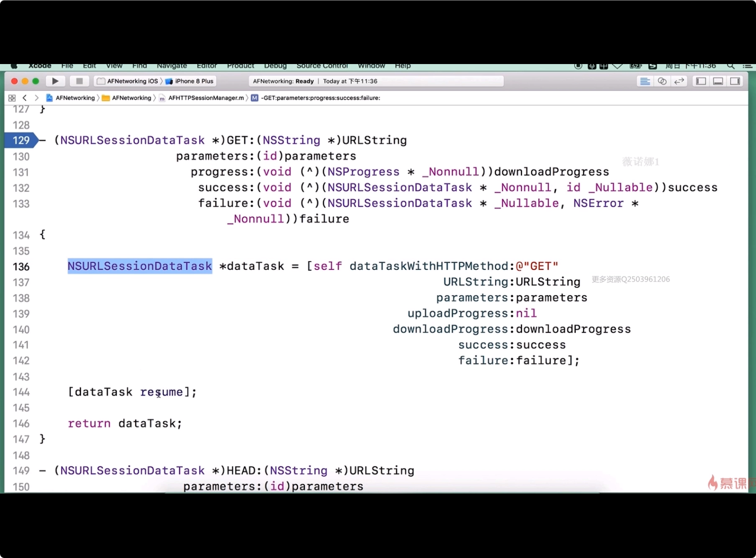Click NSError on line 133
Screen dimensions: 756x558
(598, 203)
